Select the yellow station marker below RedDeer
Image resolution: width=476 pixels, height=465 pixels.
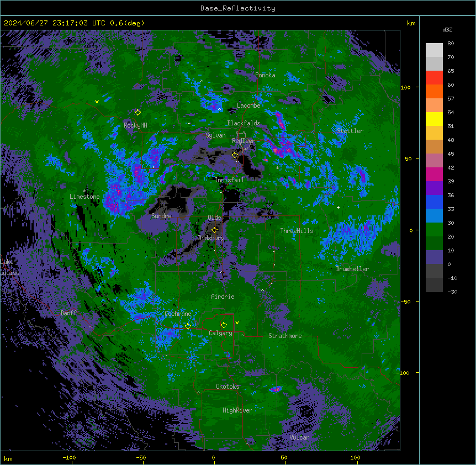[x=235, y=155]
